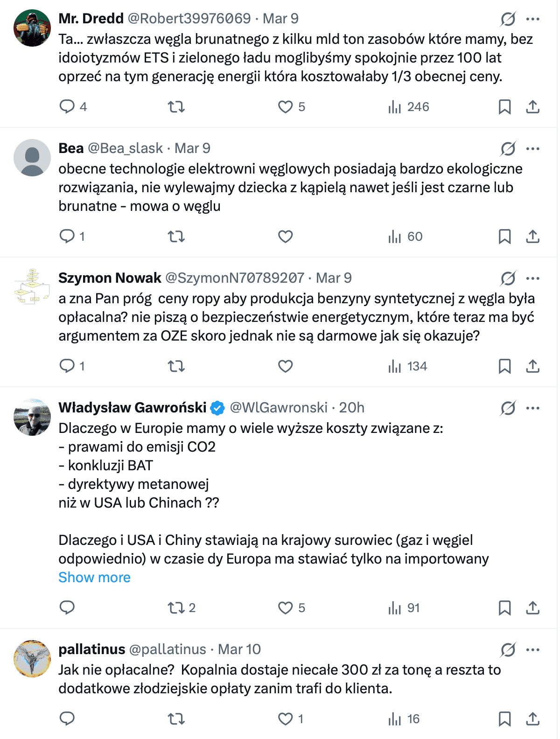Open more menu on pallatinus tweet
This screenshot has width=560, height=739.
click(x=532, y=650)
